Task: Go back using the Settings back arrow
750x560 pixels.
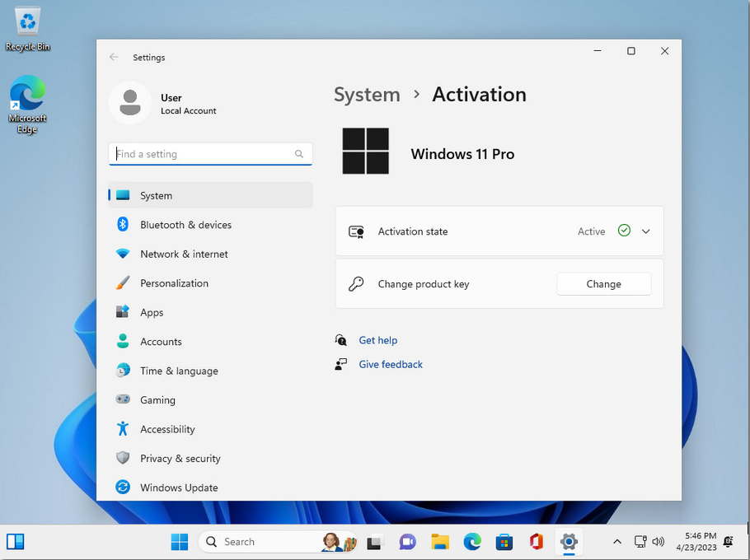Action: click(114, 58)
